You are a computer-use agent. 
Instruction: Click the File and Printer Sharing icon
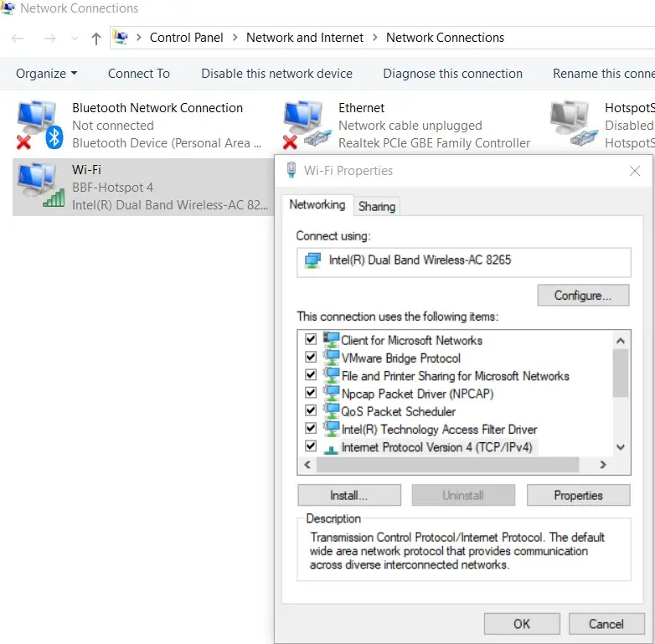click(x=331, y=375)
